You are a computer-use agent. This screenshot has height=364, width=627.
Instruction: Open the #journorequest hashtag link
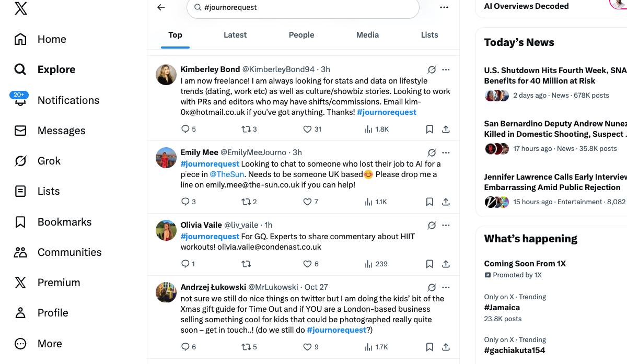click(x=386, y=112)
